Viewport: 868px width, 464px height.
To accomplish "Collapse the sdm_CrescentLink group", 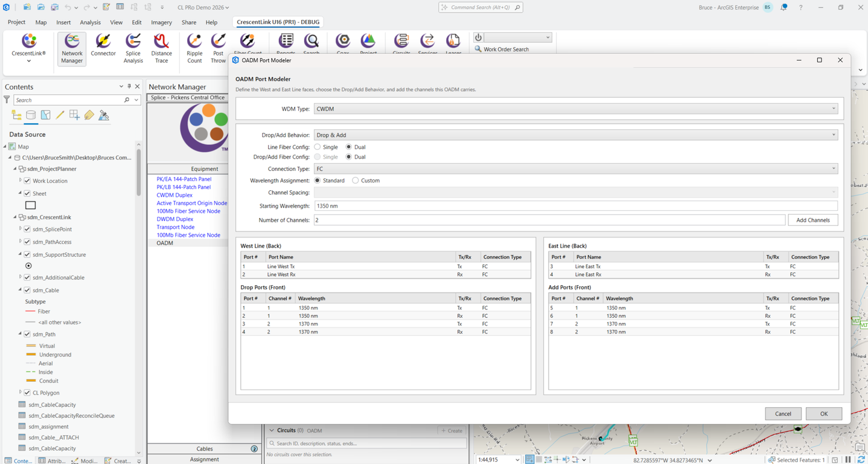I will coord(15,217).
